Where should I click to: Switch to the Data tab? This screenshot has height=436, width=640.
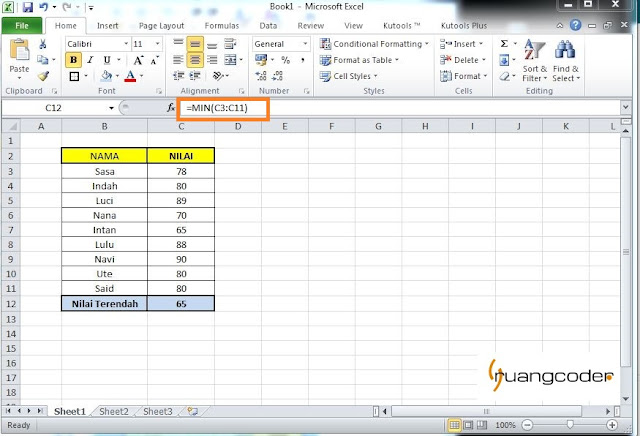coord(268,26)
